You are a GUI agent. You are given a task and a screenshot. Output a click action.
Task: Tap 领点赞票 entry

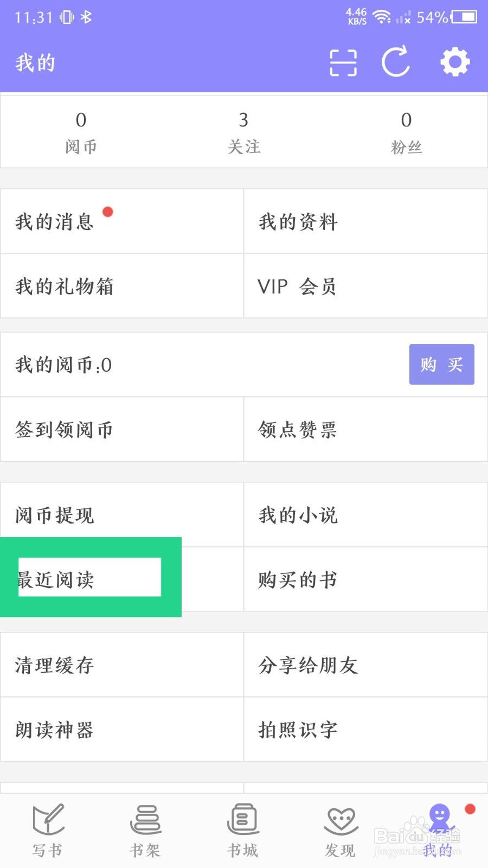[x=365, y=429]
